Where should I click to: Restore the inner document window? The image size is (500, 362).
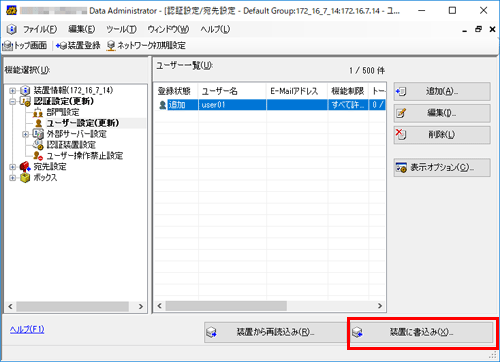click(x=479, y=29)
